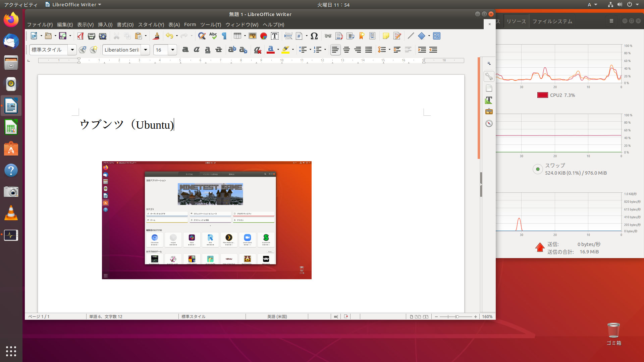Viewport: 644px width, 362px height.
Task: Open the font color dropdown arrow
Action: [278, 50]
